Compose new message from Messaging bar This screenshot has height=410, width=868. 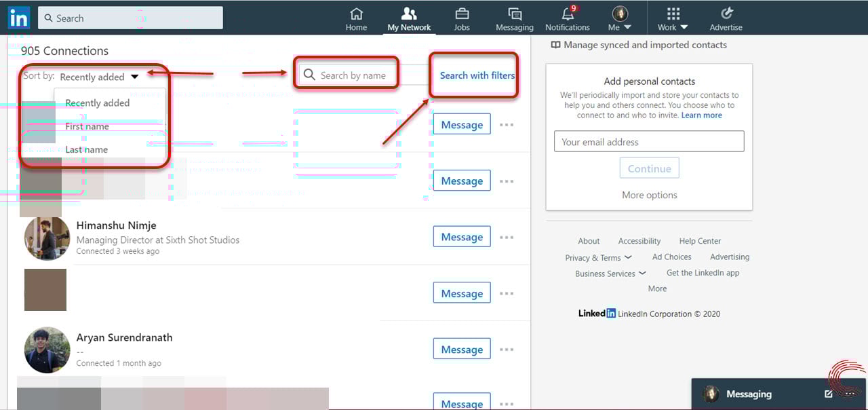tap(829, 394)
